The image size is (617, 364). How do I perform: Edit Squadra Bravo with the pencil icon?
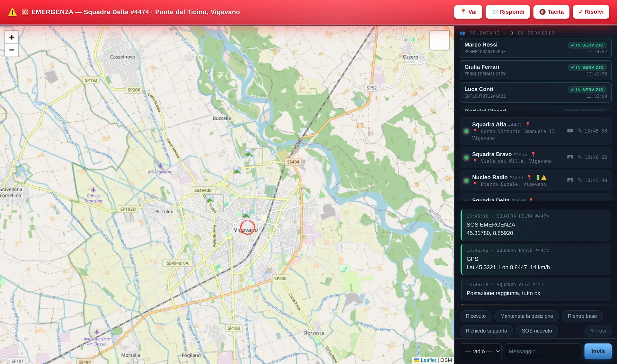[x=580, y=157]
